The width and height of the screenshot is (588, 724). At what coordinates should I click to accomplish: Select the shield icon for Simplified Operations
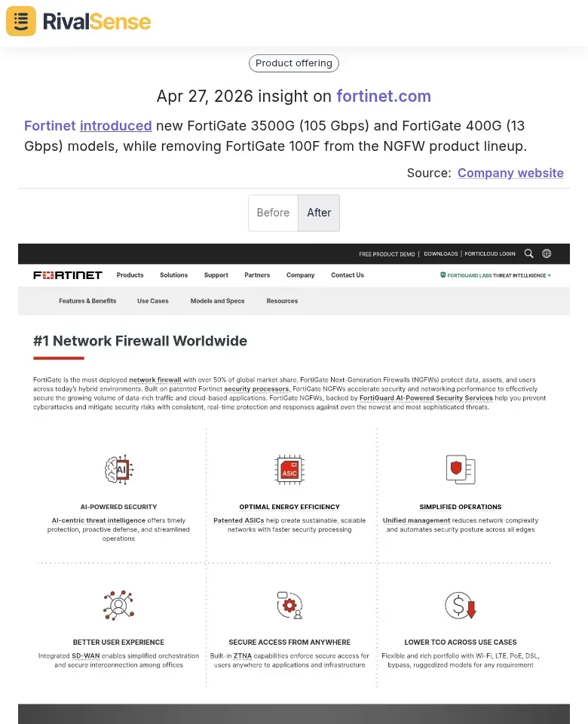pyautogui.click(x=460, y=469)
